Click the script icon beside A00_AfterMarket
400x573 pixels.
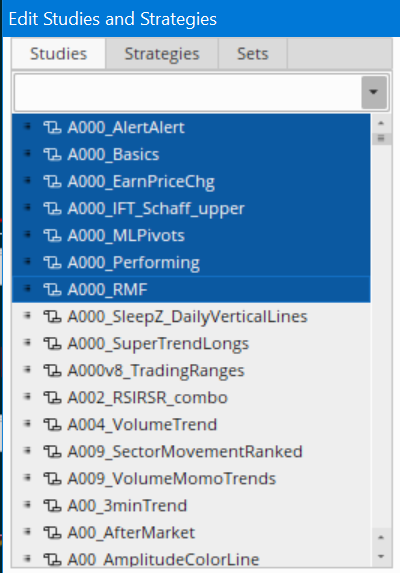click(53, 533)
